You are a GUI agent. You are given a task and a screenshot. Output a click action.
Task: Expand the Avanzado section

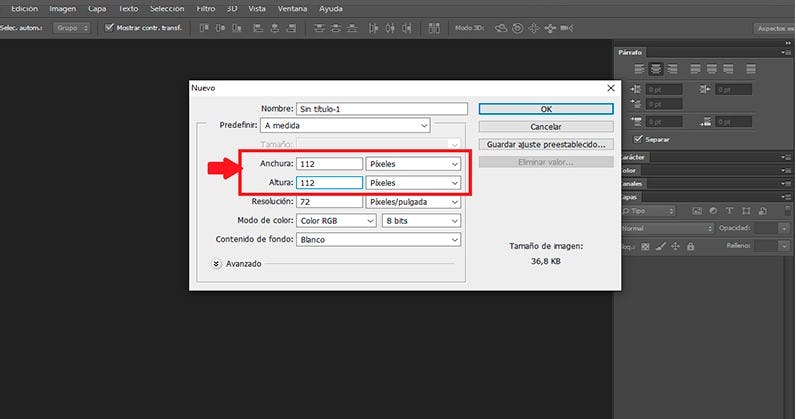click(x=217, y=263)
